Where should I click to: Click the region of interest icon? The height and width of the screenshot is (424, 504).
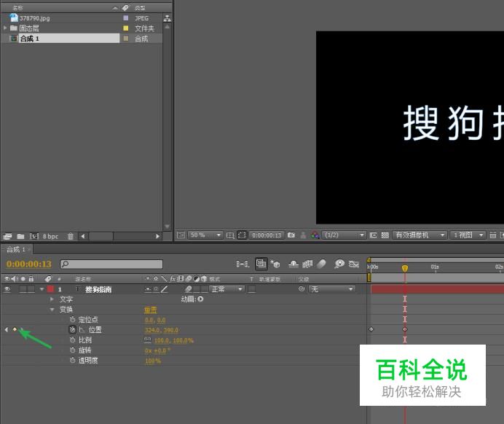click(373, 235)
